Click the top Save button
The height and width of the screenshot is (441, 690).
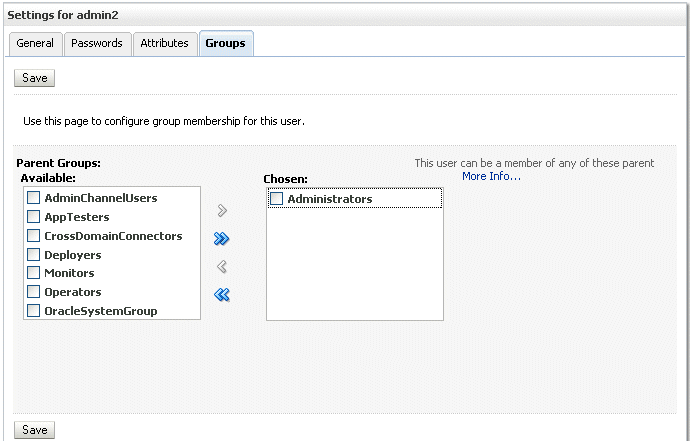coord(34,78)
